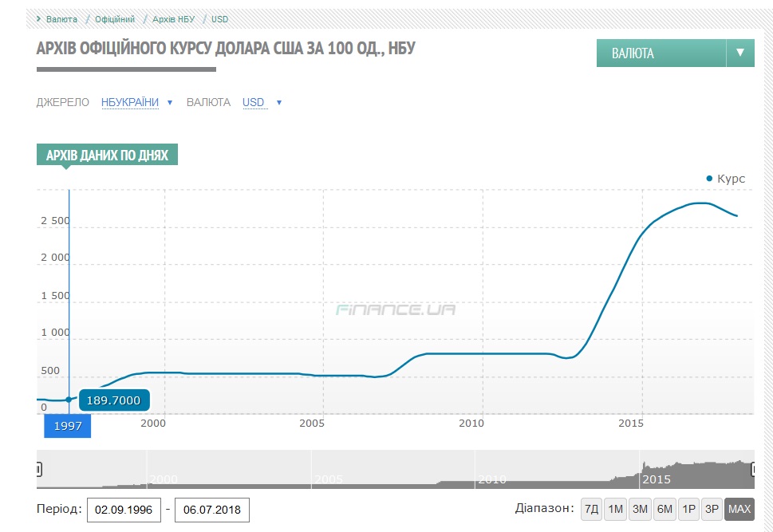The image size is (773, 532).
Task: Toggle the Курс legend series marker
Action: pos(725,179)
